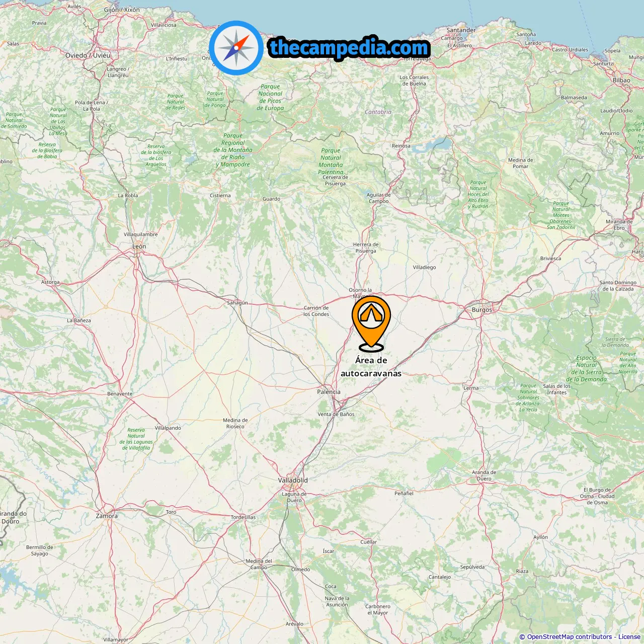Select the Valladolid city label

click(x=293, y=480)
